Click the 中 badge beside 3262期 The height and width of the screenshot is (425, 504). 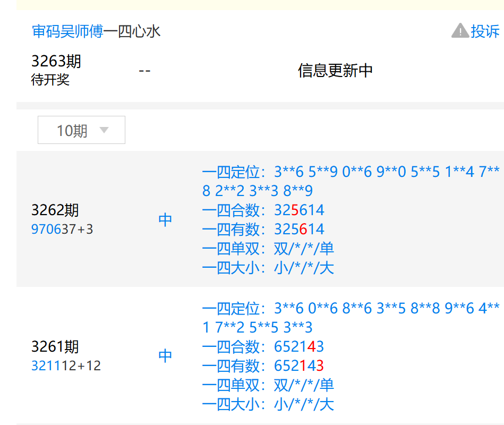tap(165, 219)
